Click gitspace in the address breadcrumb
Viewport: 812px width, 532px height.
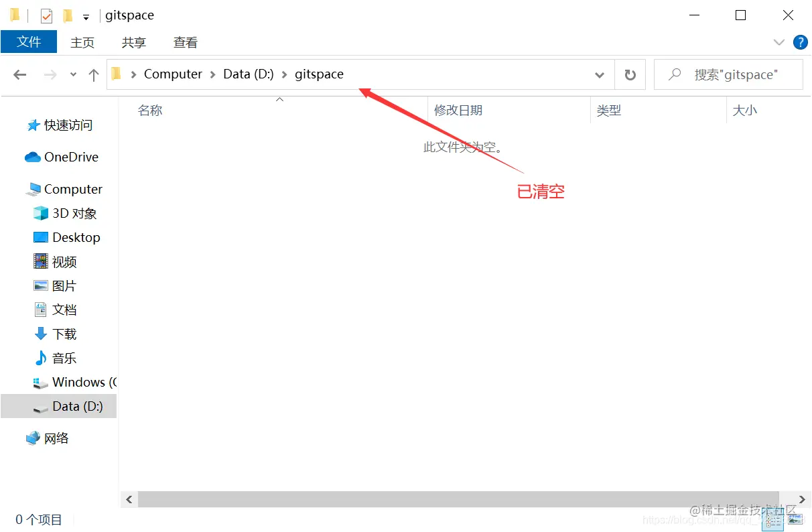coord(319,74)
